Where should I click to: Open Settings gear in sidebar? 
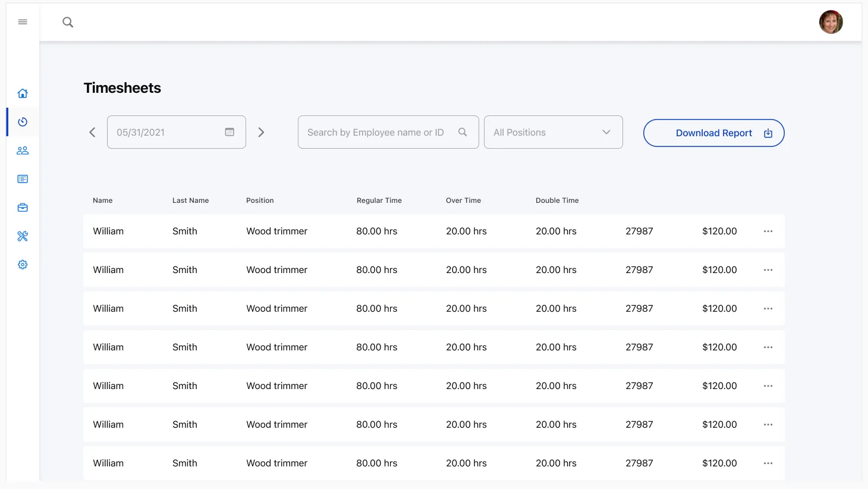pyautogui.click(x=23, y=265)
